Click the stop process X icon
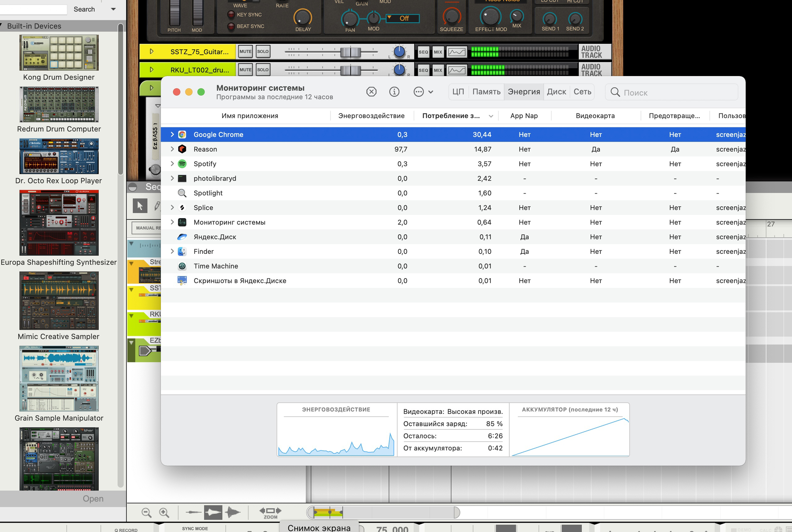Viewport: 792px width, 532px height. click(x=371, y=92)
